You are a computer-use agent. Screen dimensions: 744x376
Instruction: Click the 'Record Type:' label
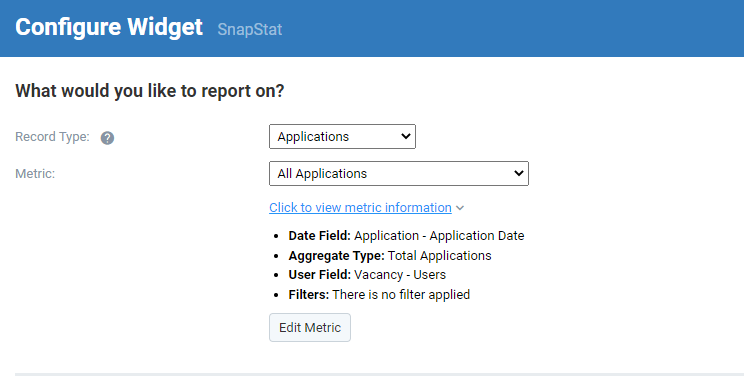coord(52,137)
